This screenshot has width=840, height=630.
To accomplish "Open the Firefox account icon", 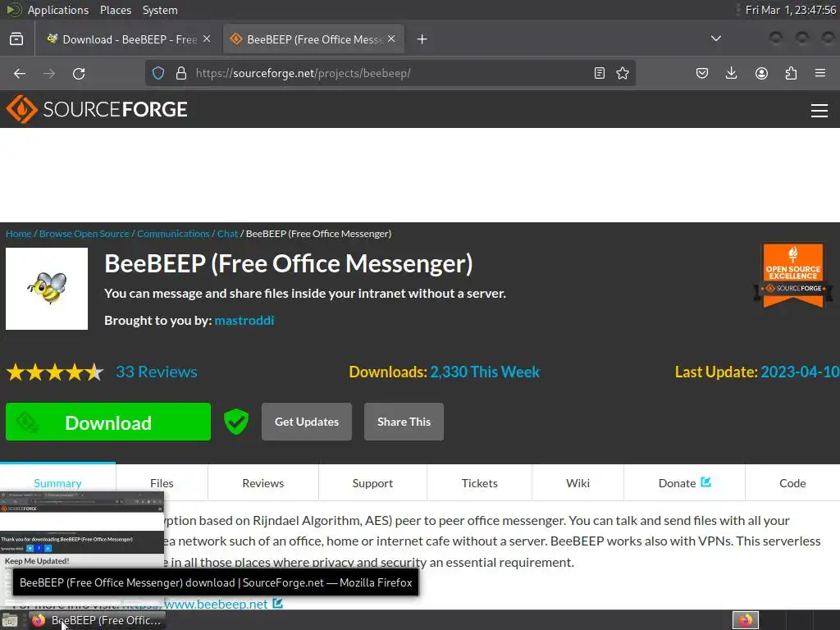I will click(761, 73).
